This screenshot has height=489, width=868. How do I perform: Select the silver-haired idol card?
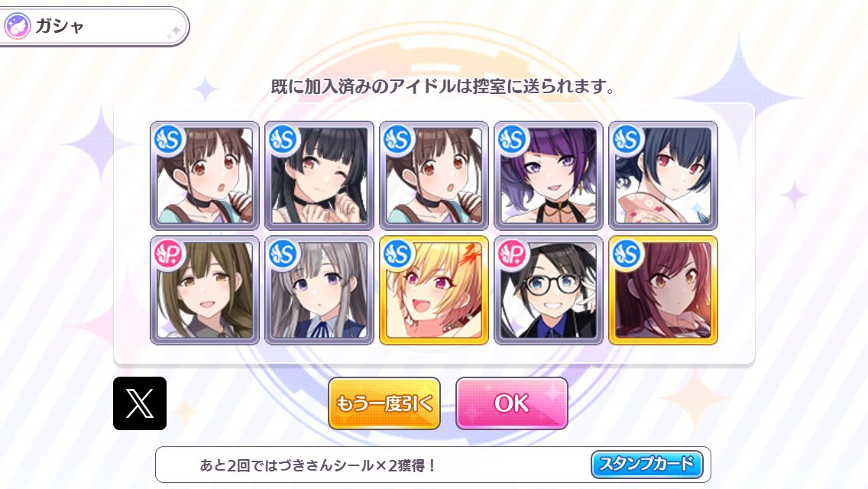[x=319, y=290]
